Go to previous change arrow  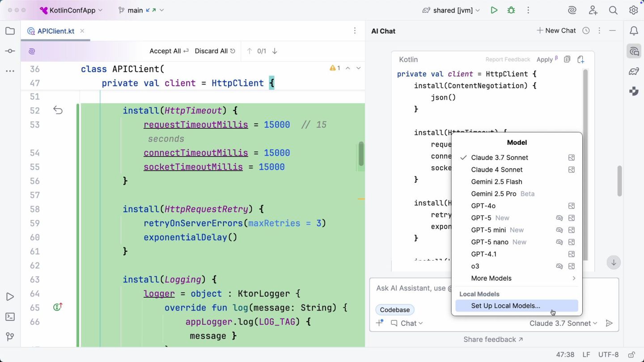pos(250,51)
